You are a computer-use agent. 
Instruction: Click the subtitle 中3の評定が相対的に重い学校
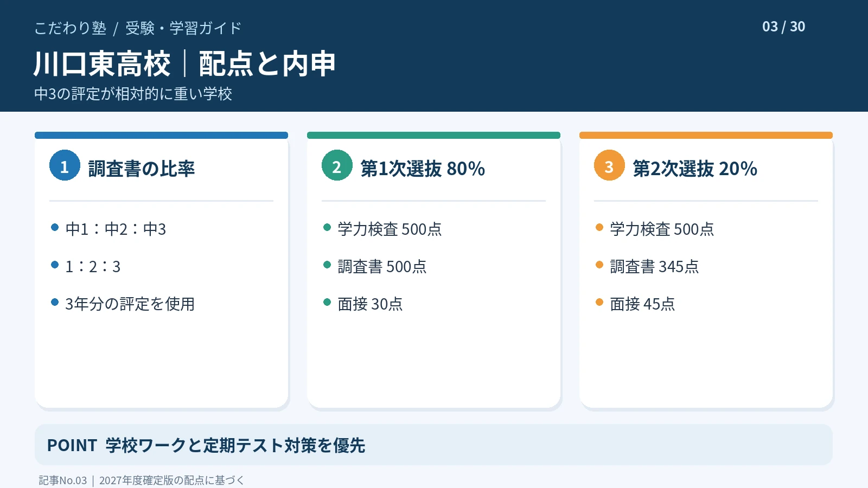(133, 94)
